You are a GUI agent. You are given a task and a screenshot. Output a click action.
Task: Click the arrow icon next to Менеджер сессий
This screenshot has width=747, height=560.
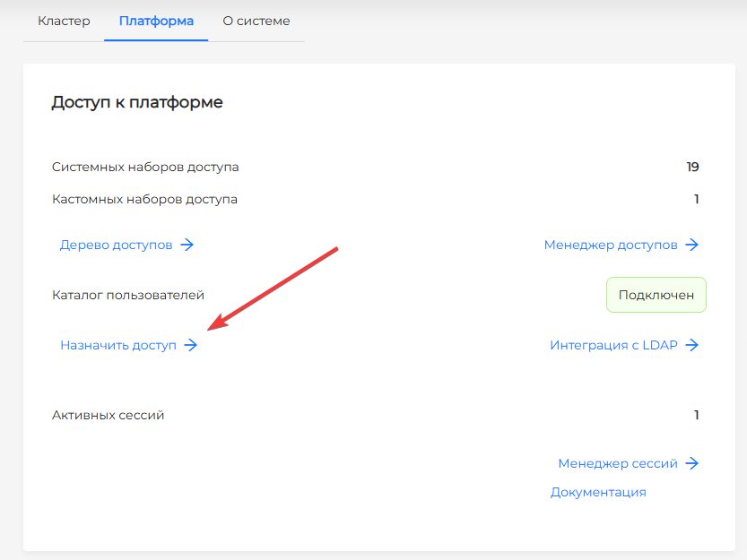pos(692,463)
